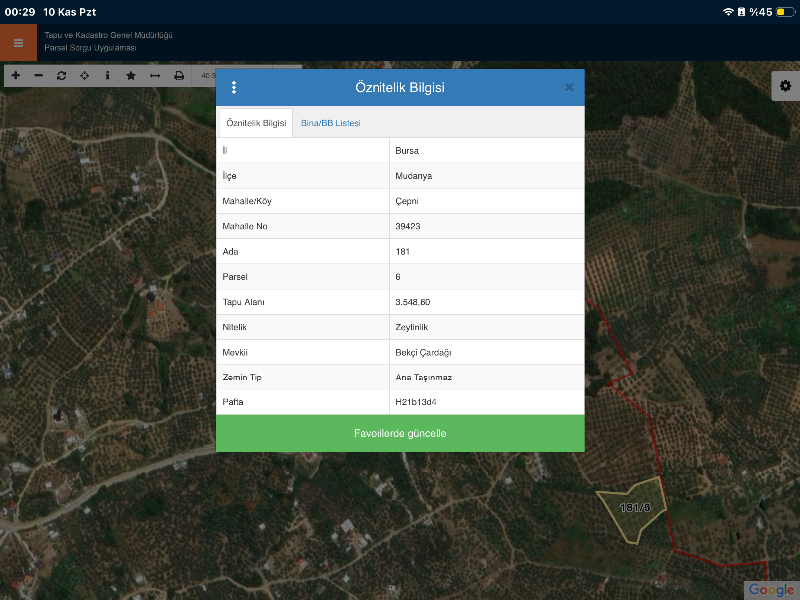Select the info query tool
800x600 pixels.
coord(108,76)
